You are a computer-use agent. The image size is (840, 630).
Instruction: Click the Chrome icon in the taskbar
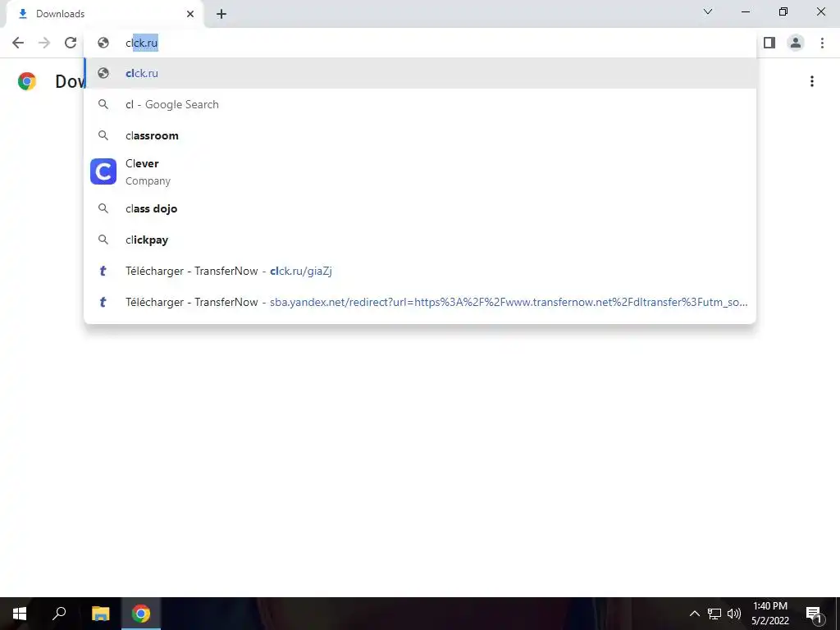coord(141,614)
